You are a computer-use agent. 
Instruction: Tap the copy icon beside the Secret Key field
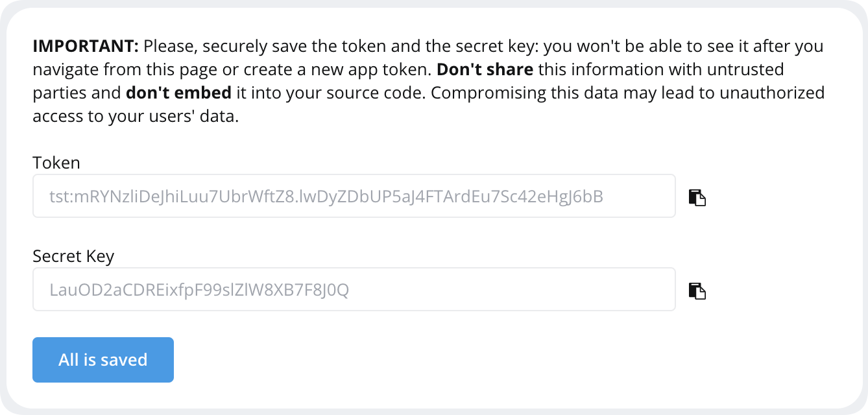click(x=697, y=291)
